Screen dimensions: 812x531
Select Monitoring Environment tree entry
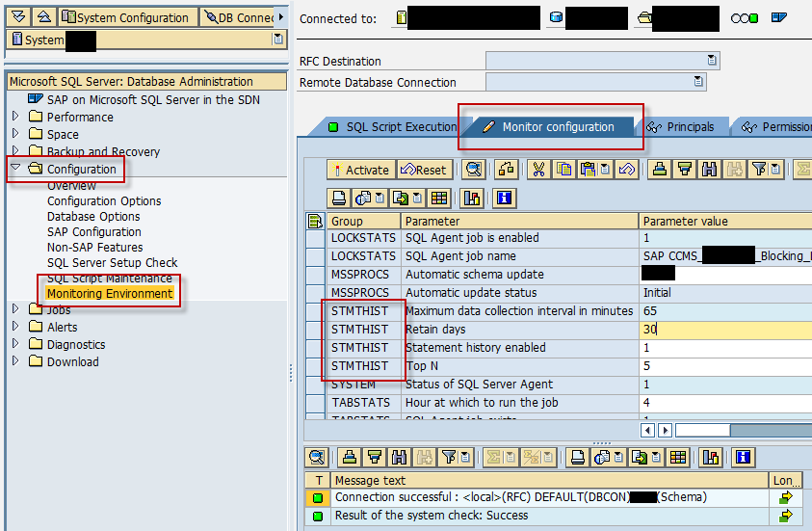[x=110, y=294]
